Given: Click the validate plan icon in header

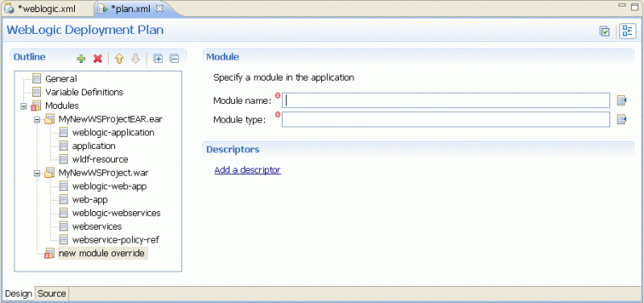Looking at the screenshot, I should 605,31.
